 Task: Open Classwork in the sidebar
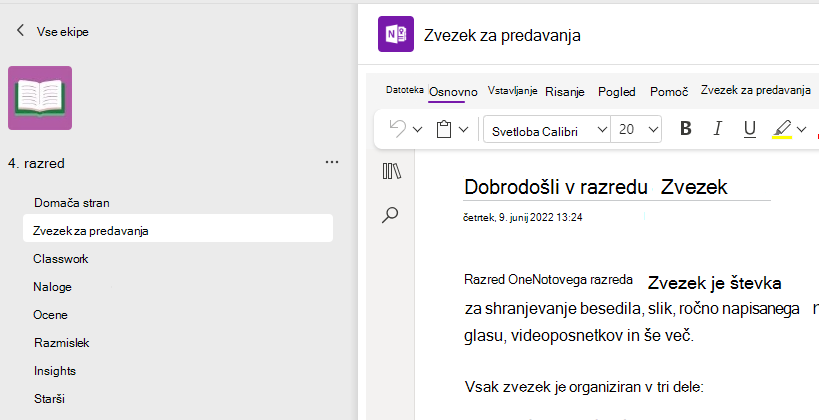[61, 259]
